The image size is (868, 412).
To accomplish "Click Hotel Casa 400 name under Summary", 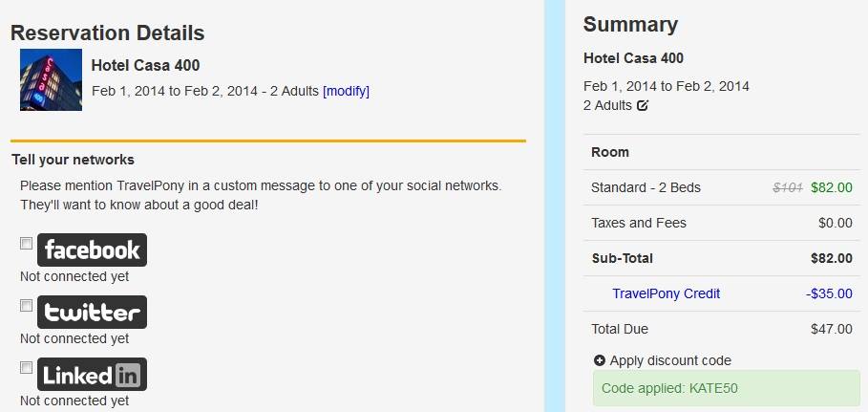I will click(x=633, y=57).
